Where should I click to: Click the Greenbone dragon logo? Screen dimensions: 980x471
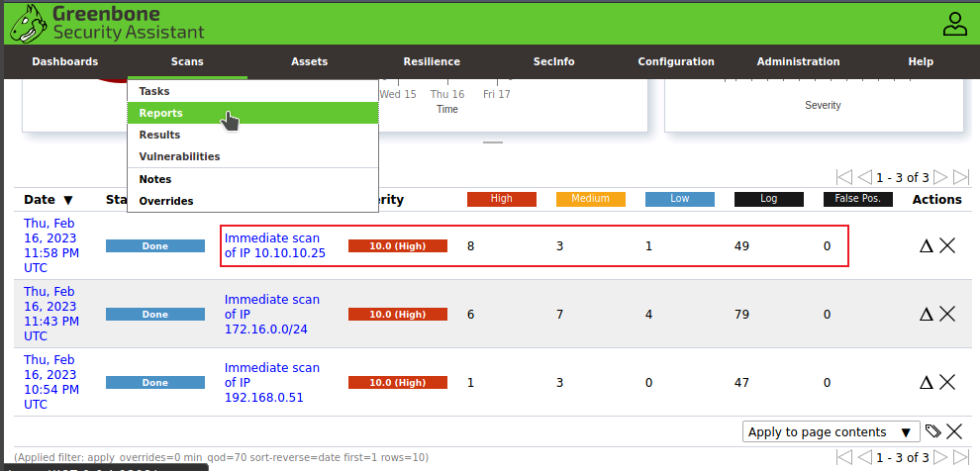click(x=28, y=23)
